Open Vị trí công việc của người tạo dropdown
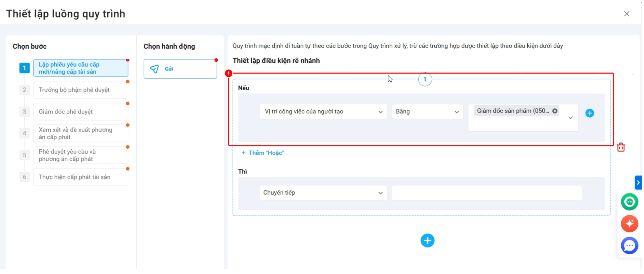This screenshot has width=644, height=274. [323, 112]
